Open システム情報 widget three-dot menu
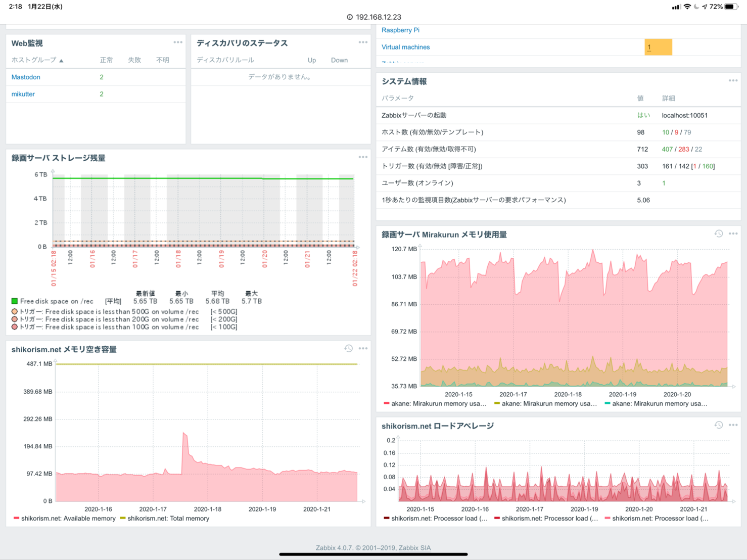747x560 pixels. click(x=733, y=81)
